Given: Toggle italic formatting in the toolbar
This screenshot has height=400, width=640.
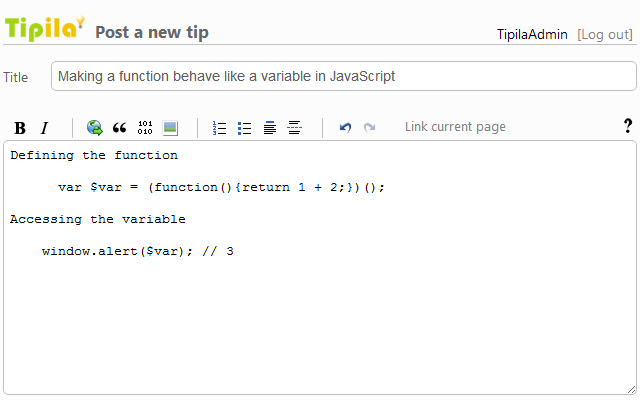Looking at the screenshot, I should point(44,128).
